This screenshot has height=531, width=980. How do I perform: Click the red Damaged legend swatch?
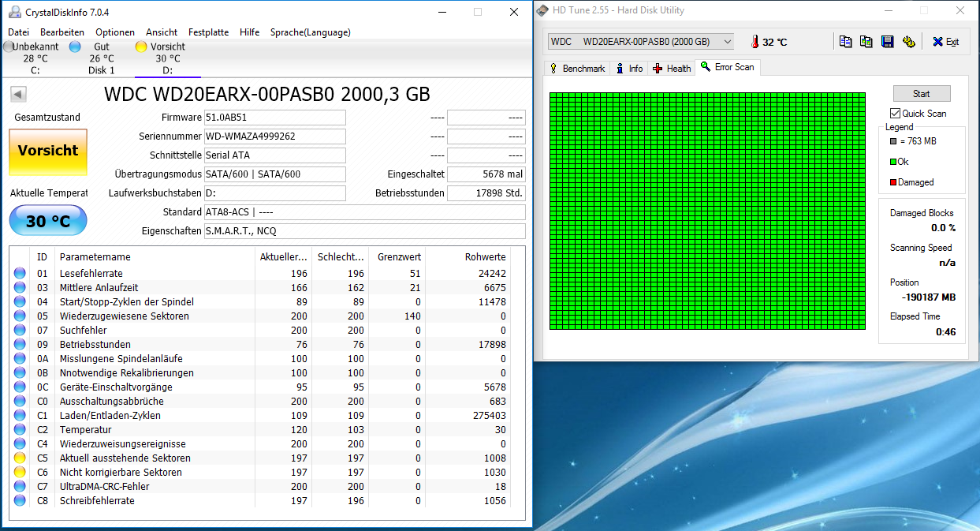click(893, 182)
